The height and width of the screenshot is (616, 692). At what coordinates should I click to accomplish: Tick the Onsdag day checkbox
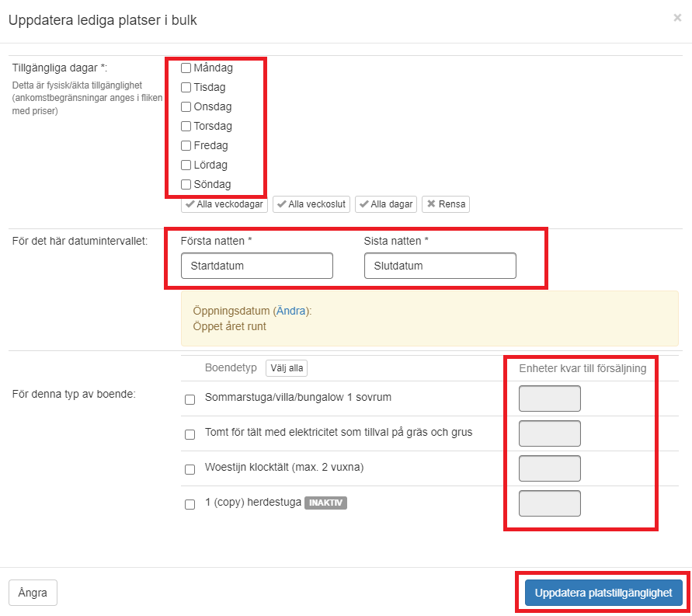(x=186, y=107)
